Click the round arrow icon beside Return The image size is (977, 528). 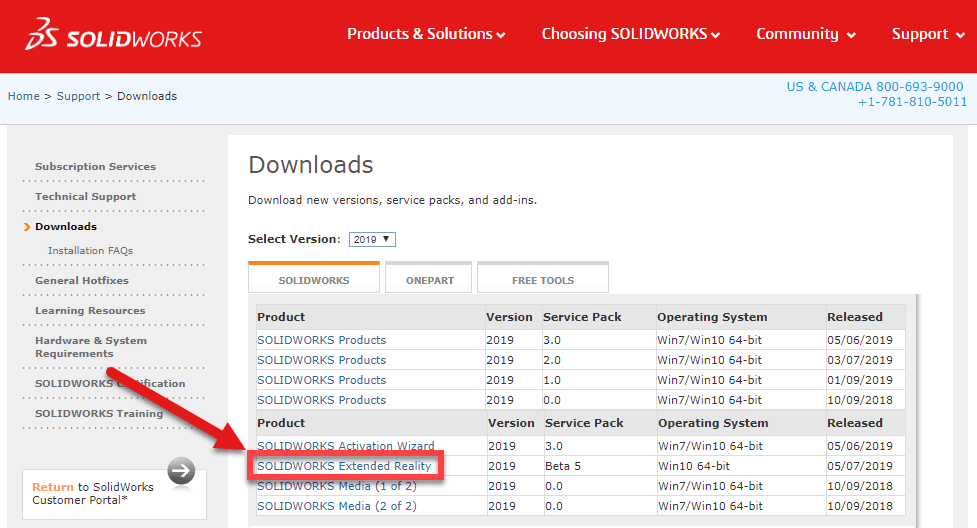[181, 471]
